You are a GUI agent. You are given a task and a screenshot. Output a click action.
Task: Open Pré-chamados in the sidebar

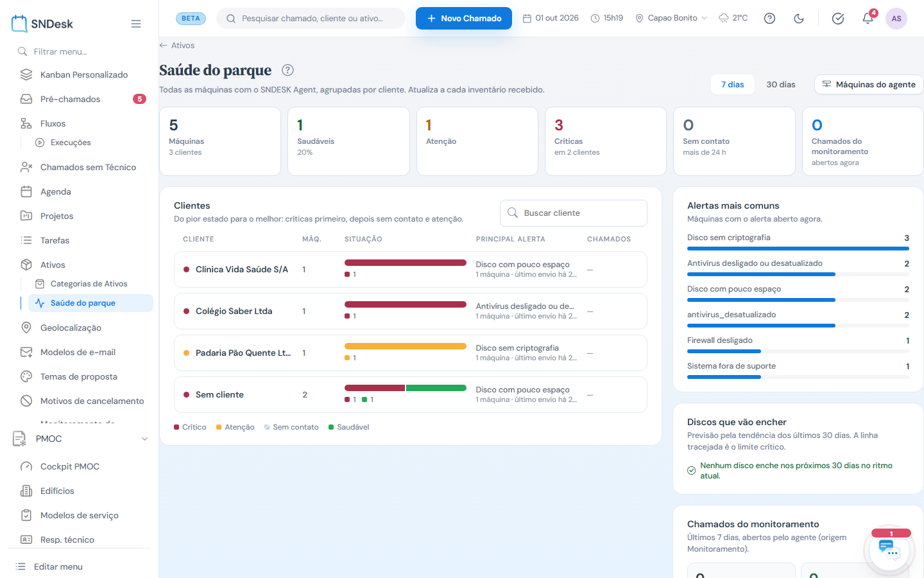pyautogui.click(x=84, y=99)
